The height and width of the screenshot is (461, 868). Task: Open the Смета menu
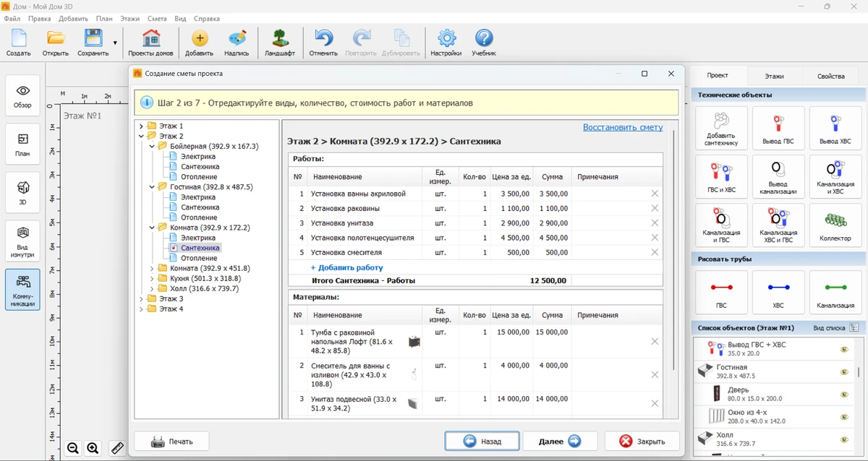(156, 18)
